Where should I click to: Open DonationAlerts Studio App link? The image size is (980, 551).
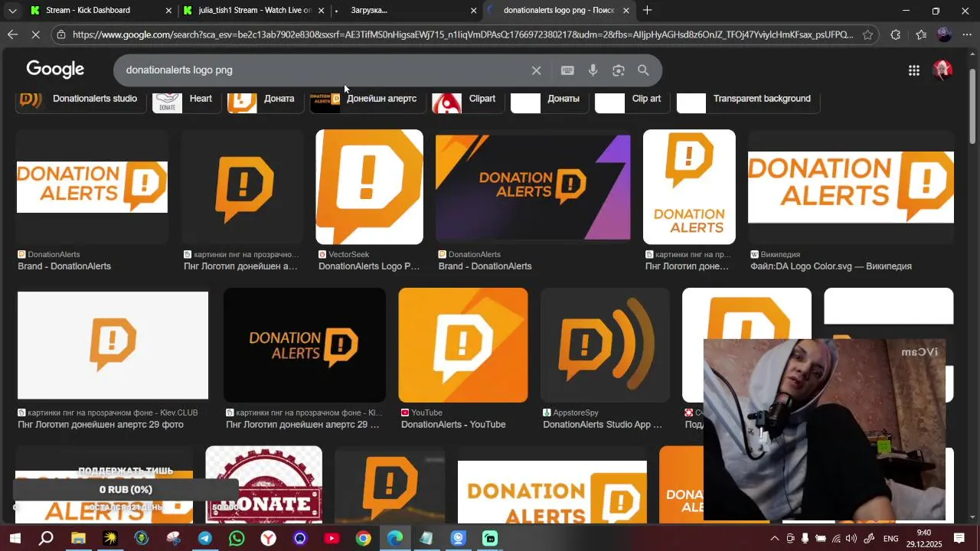click(x=603, y=425)
